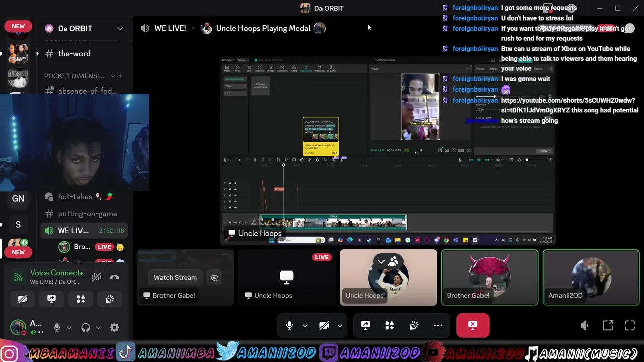The width and height of the screenshot is (644, 362).
Task: Select Amanii2OD participant tile
Action: (591, 278)
